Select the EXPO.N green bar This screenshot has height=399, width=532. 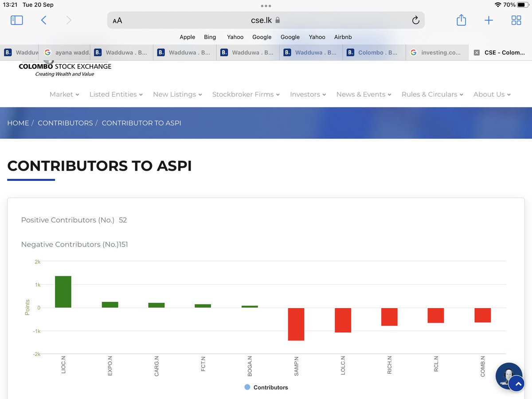[110, 305]
